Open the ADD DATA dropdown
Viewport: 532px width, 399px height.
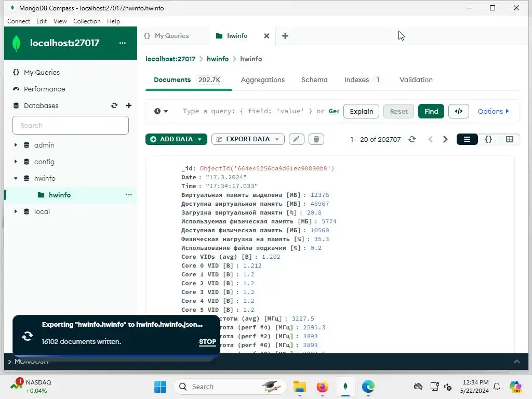click(176, 139)
